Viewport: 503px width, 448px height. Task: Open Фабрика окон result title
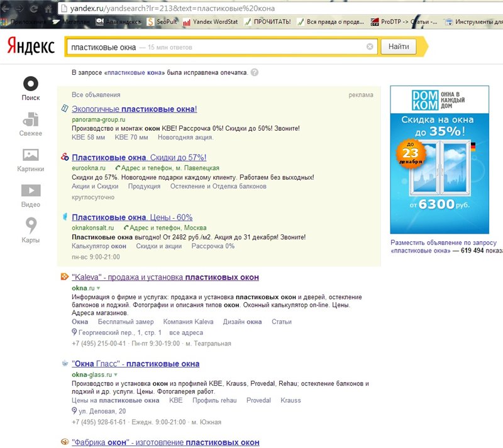coord(165,442)
